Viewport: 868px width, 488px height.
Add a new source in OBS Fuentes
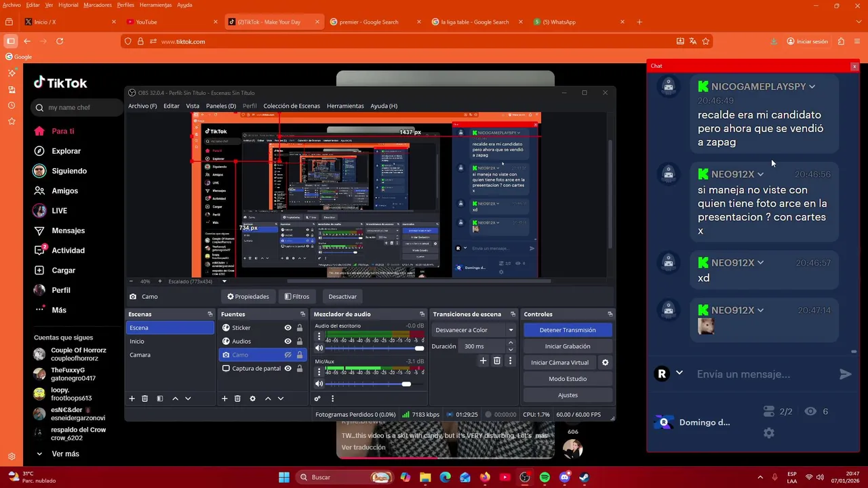pyautogui.click(x=224, y=399)
